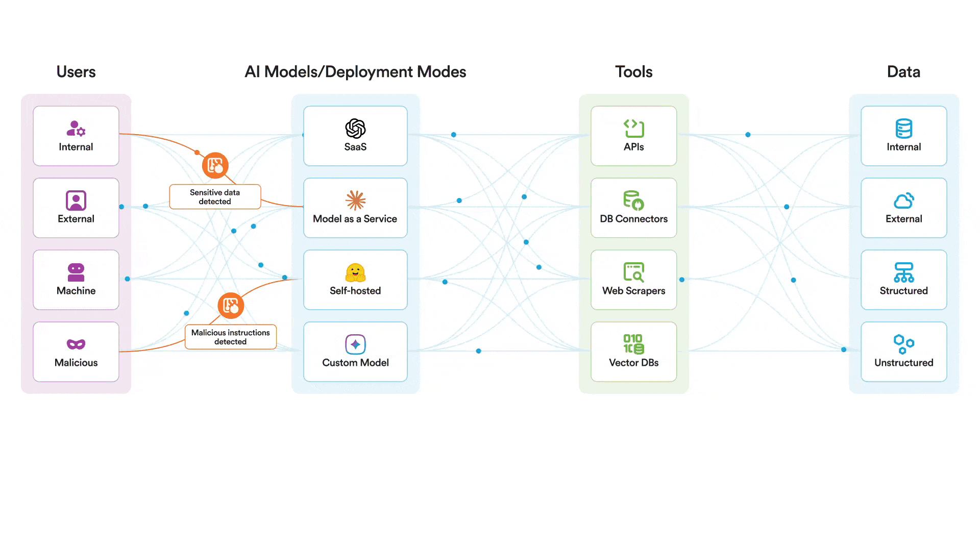
Task: Click the Web Scrapers magnifier icon
Action: click(x=633, y=272)
